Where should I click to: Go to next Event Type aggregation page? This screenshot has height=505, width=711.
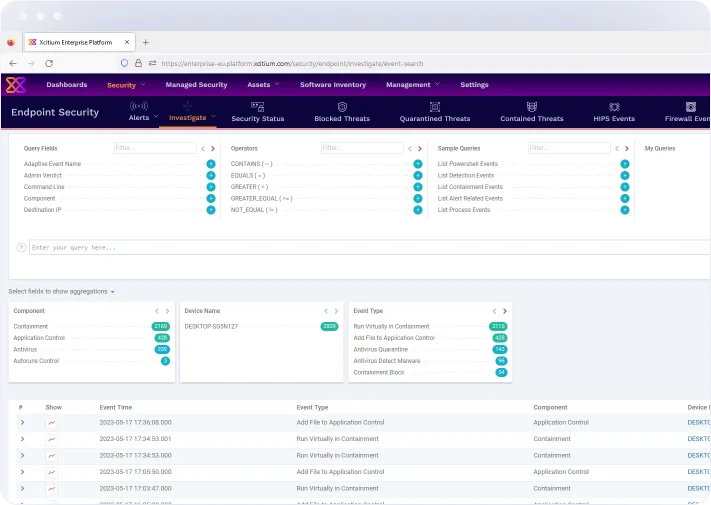505,311
